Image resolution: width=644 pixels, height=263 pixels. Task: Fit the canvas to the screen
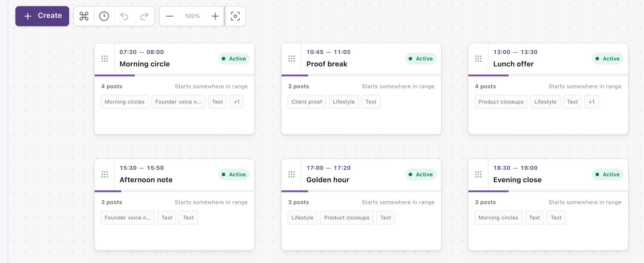click(x=235, y=16)
